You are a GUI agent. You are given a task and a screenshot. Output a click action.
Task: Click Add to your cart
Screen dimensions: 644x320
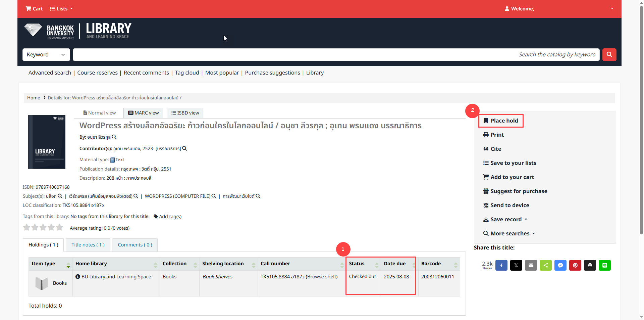click(508, 177)
